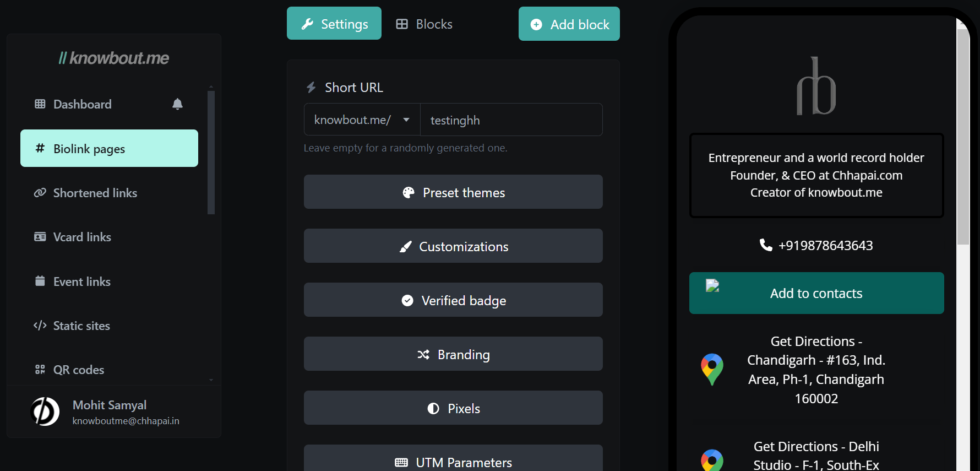Viewport: 980px width, 471px height.
Task: Click the knowbout.me logo
Action: 114,58
